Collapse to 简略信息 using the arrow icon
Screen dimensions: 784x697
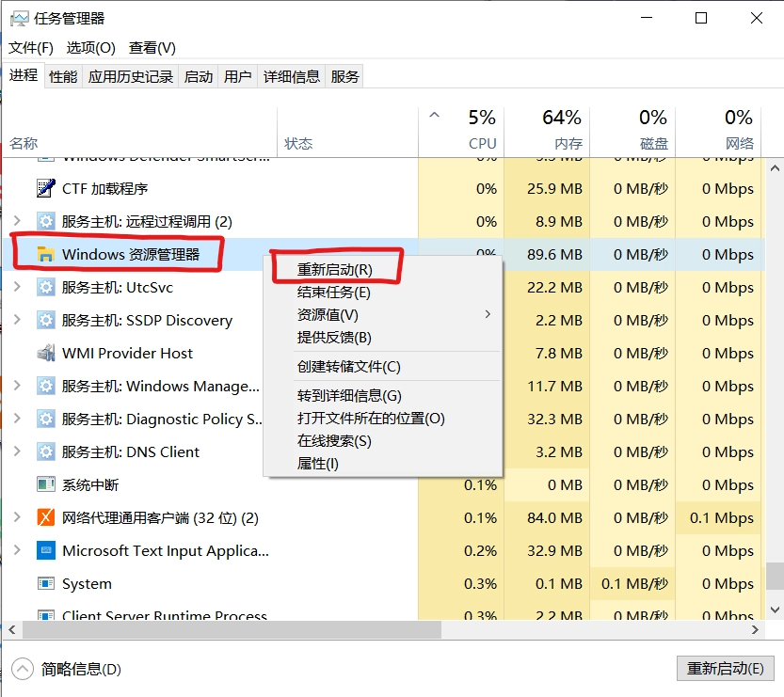pos(23,669)
